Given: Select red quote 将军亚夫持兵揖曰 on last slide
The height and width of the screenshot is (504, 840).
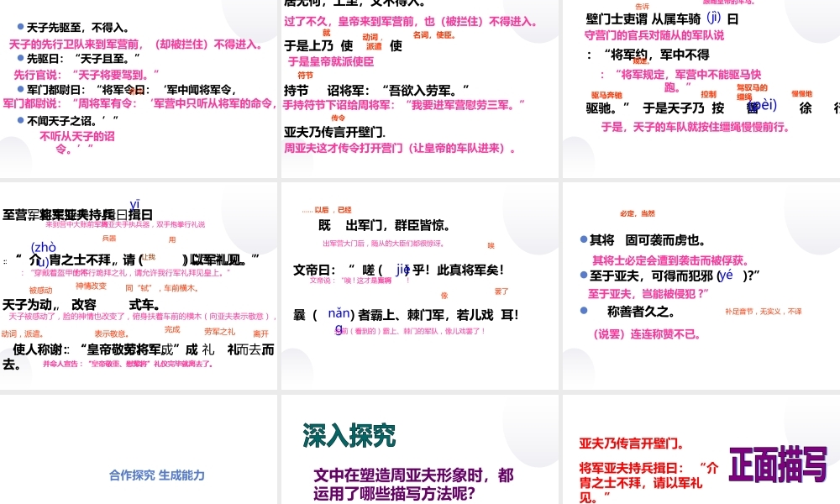Looking at the screenshot, I should click(x=648, y=482).
